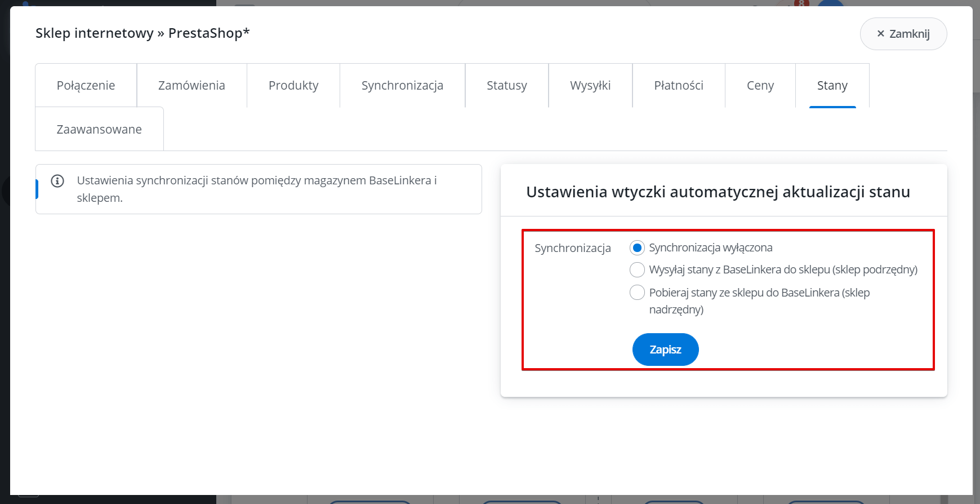Click the Sklep internetowy PrestaShop title
980x504 pixels.
click(142, 33)
